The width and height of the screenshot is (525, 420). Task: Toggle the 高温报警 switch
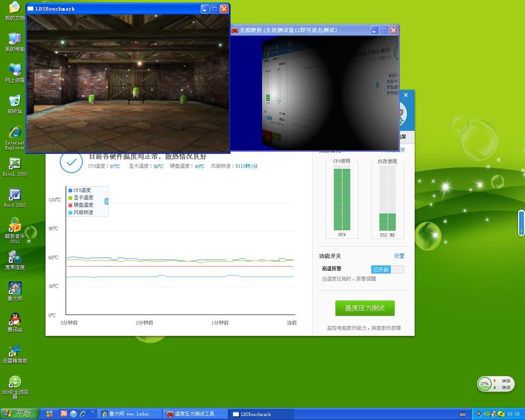point(387,269)
